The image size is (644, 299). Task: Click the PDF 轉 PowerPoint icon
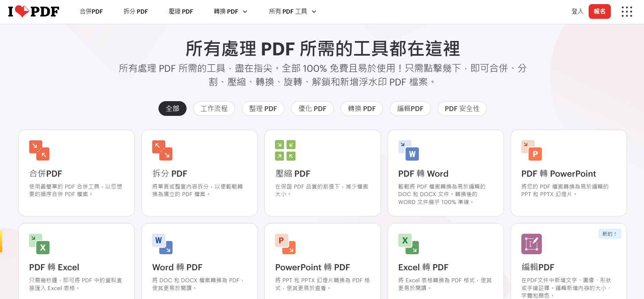pyautogui.click(x=532, y=150)
